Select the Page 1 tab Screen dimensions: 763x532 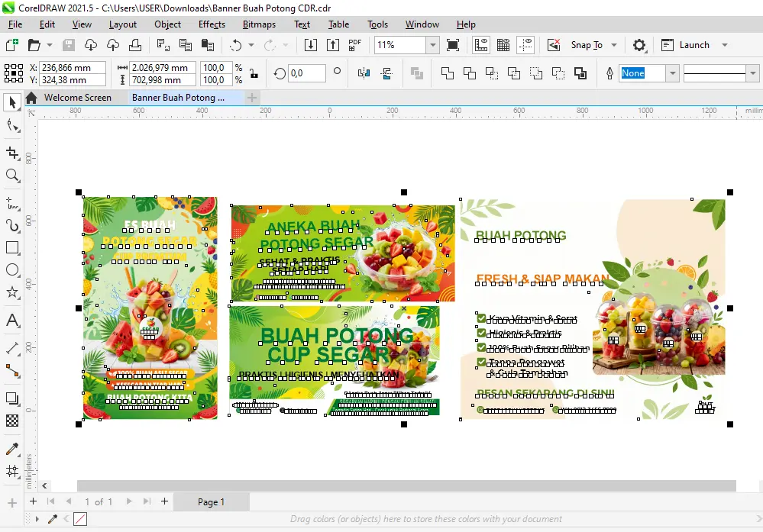pyautogui.click(x=212, y=501)
